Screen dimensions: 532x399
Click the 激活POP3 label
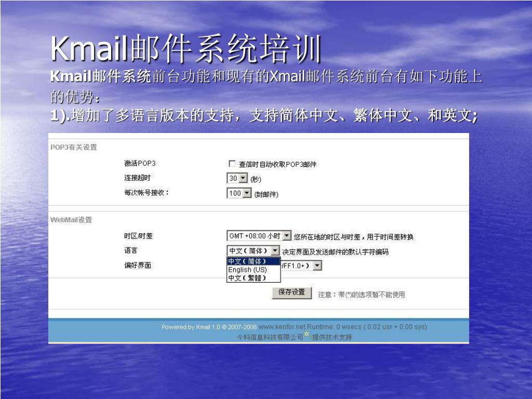pyautogui.click(x=140, y=163)
